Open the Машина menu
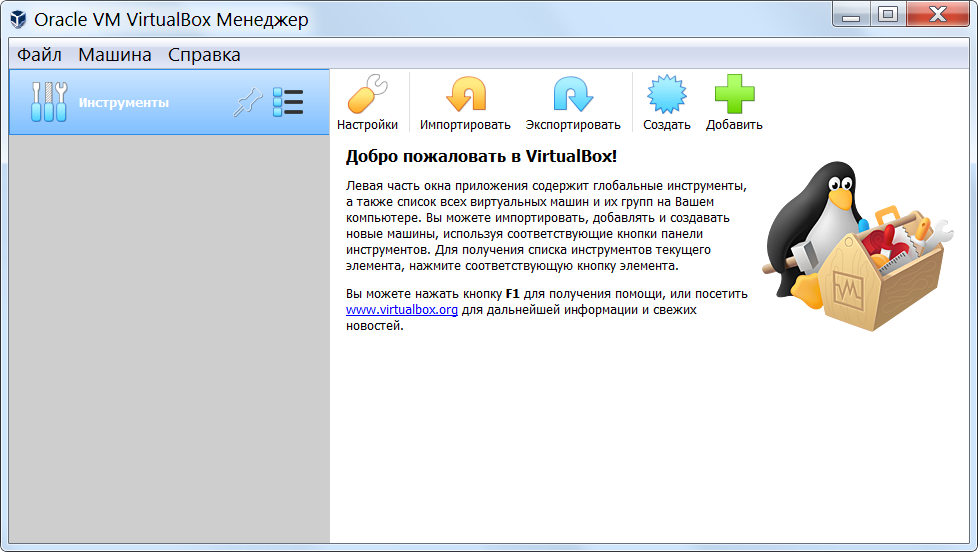The height and width of the screenshot is (552, 978). click(115, 55)
